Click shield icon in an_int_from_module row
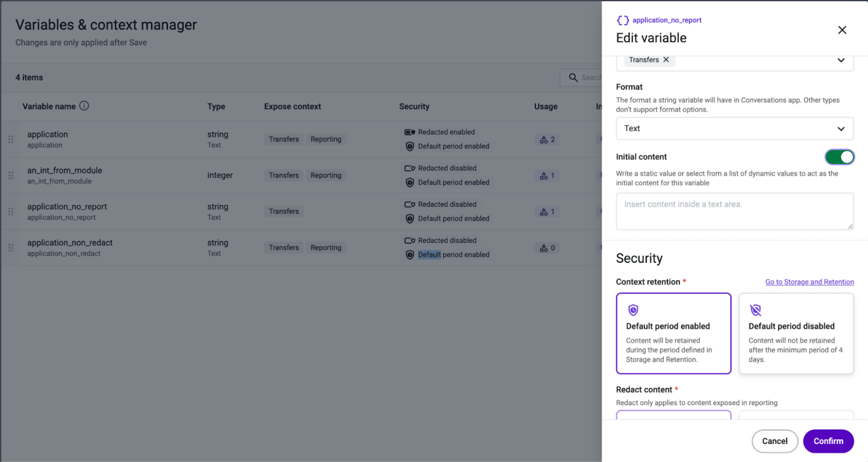 coord(409,182)
